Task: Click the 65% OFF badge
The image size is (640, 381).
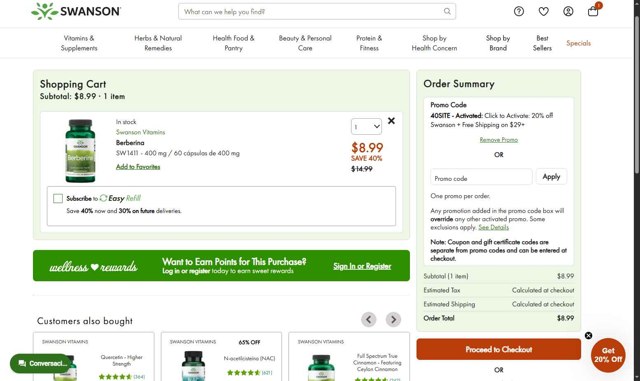Action: coord(249,342)
